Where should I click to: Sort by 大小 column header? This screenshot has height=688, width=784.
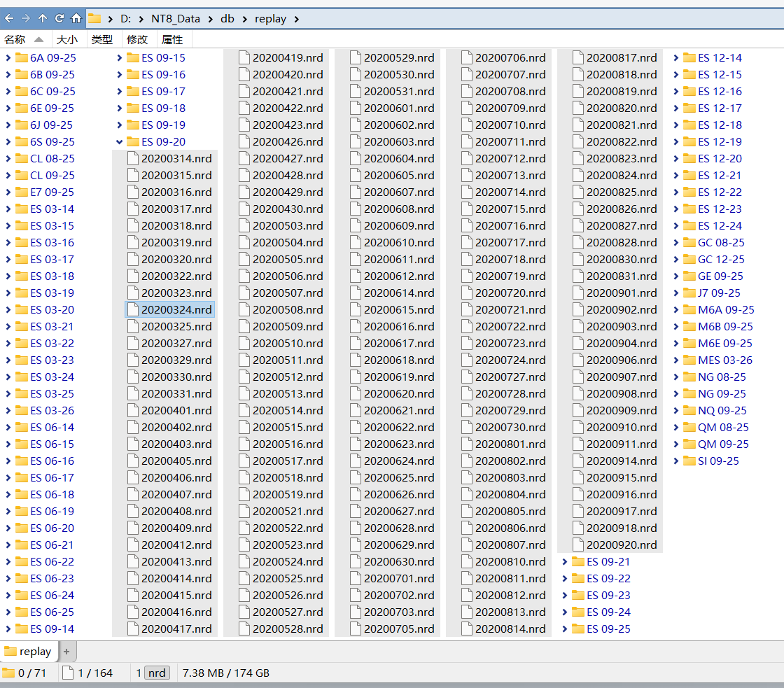point(67,40)
